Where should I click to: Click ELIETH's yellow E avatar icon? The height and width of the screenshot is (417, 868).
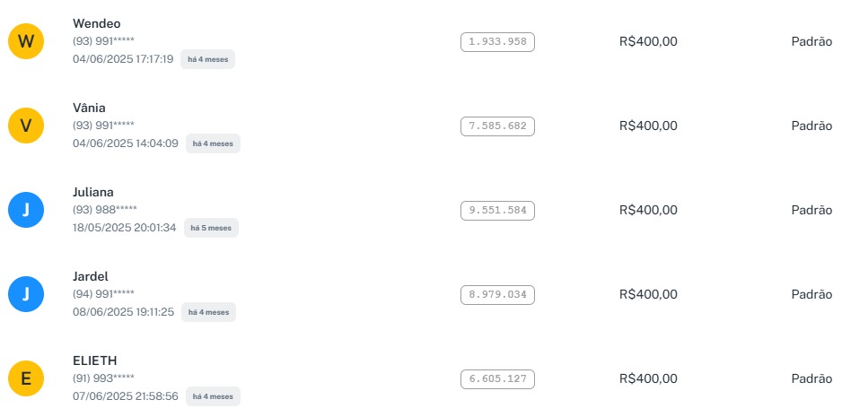[26, 378]
